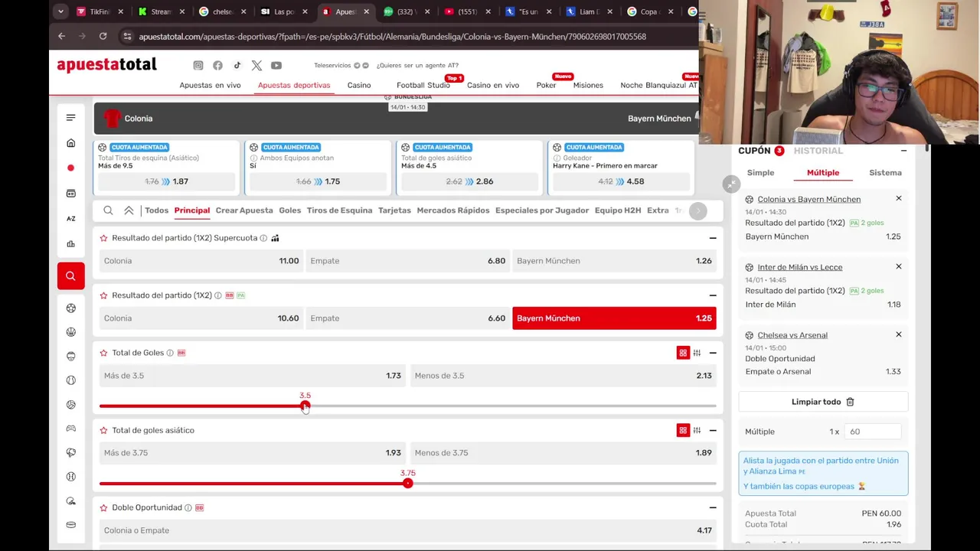
Task: Select Empate 6.60 in 1X2 market
Action: 408,318
